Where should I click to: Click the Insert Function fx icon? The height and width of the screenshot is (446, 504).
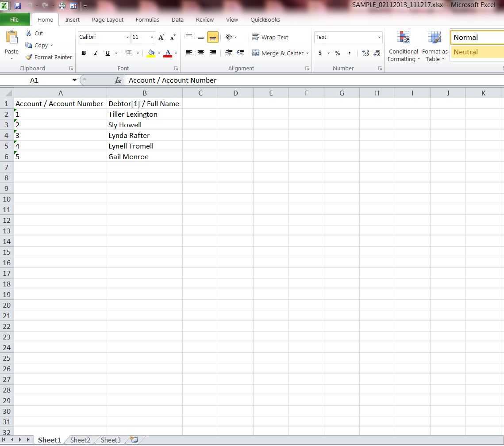click(x=118, y=80)
